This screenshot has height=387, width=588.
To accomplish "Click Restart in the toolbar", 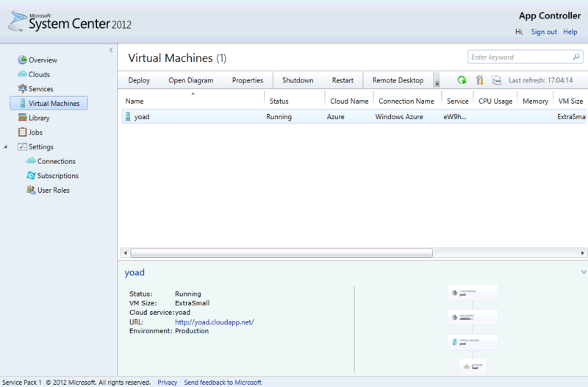I will [343, 80].
